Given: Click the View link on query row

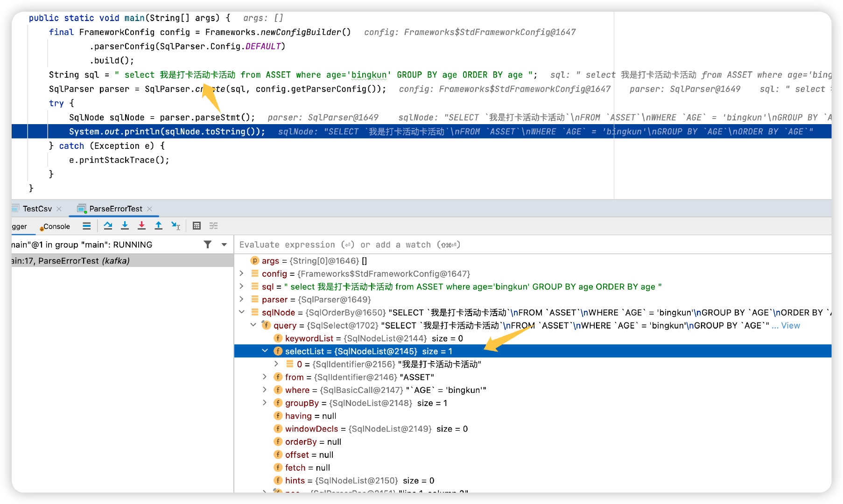Looking at the screenshot, I should [x=790, y=325].
